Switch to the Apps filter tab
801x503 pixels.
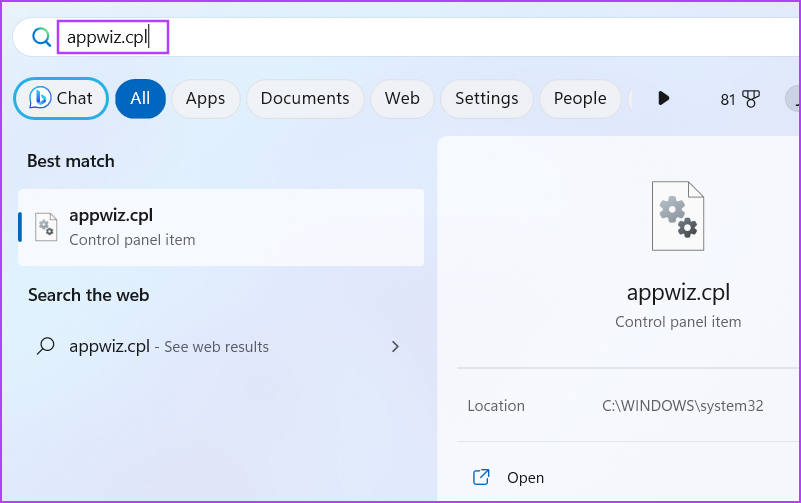tap(205, 99)
